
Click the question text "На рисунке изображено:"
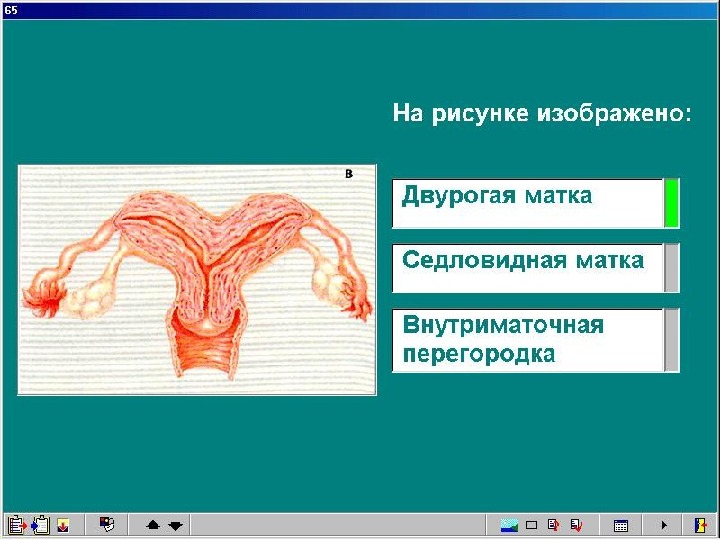click(x=542, y=113)
